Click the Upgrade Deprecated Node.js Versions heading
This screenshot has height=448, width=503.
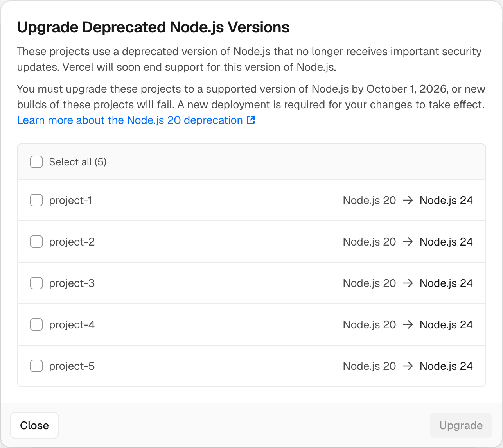[153, 27]
